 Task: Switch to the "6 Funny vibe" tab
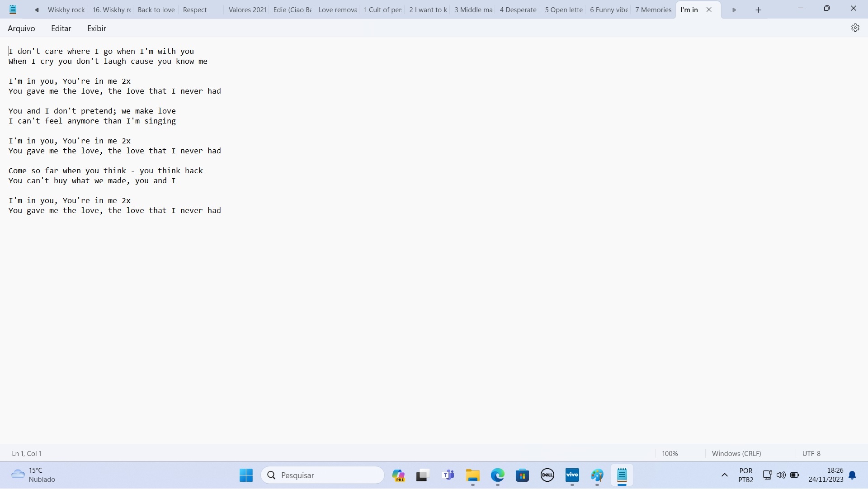609,10
